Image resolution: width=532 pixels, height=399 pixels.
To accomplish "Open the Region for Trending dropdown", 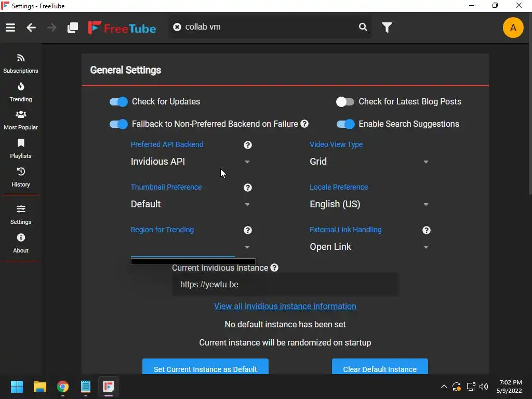I will (191, 247).
